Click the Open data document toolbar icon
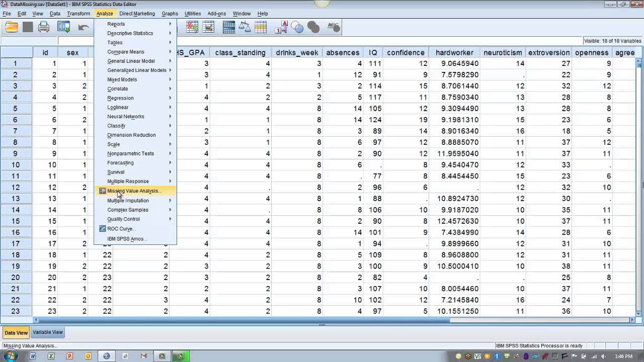This screenshot has height=362, width=644. tap(11, 27)
